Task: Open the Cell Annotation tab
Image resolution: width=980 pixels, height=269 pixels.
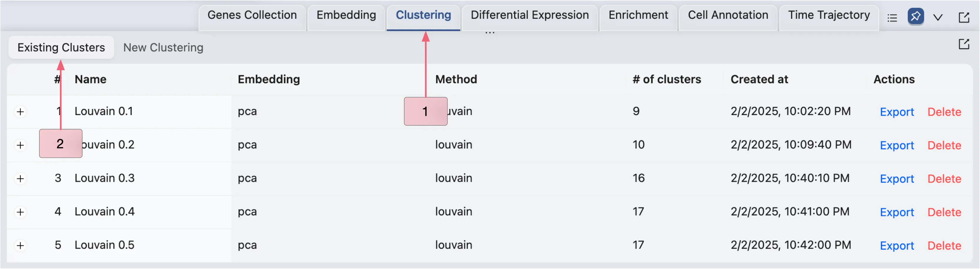Action: [x=728, y=15]
